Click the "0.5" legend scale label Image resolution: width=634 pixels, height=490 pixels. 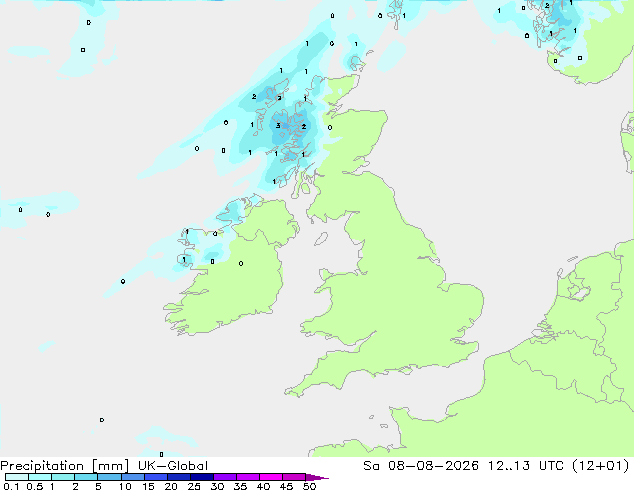tap(35, 486)
